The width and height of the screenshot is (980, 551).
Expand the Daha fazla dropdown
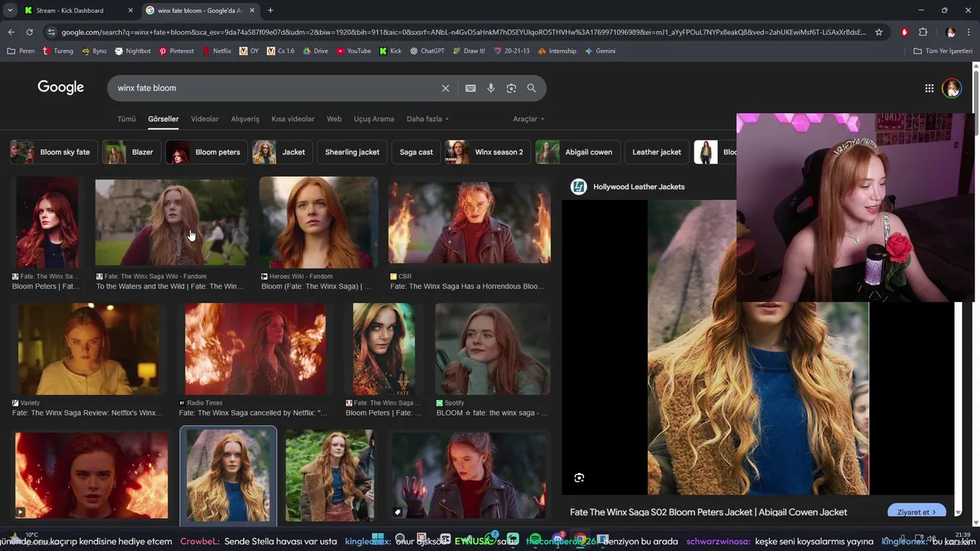[x=427, y=119]
